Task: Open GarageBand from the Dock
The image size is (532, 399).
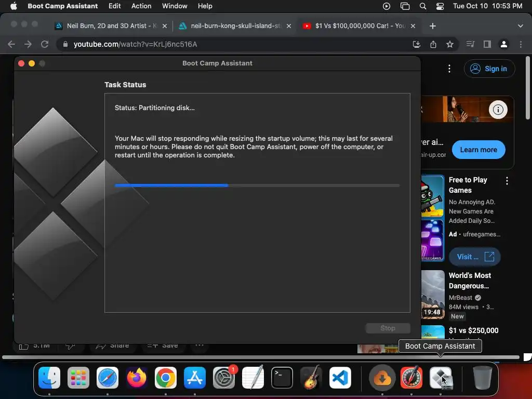Action: click(x=311, y=378)
